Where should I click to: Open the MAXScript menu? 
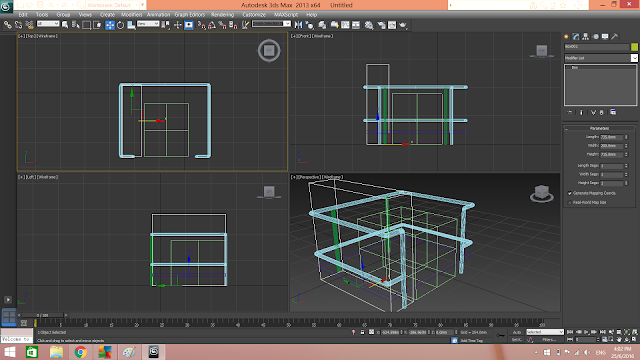(286, 14)
